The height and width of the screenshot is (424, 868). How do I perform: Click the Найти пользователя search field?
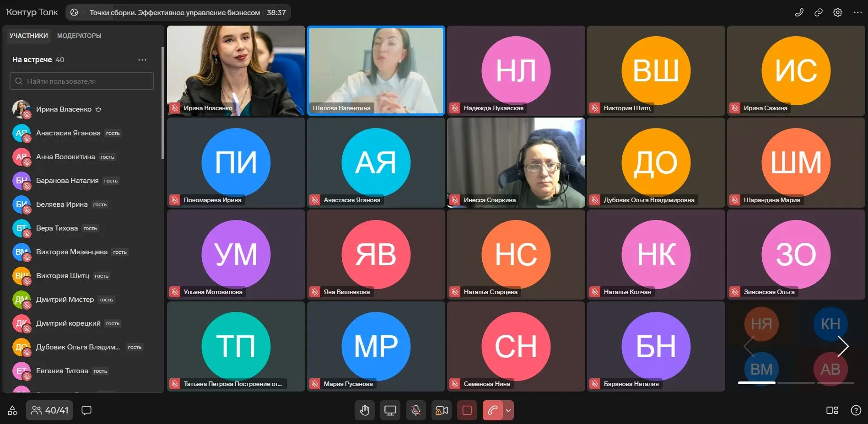tap(82, 81)
